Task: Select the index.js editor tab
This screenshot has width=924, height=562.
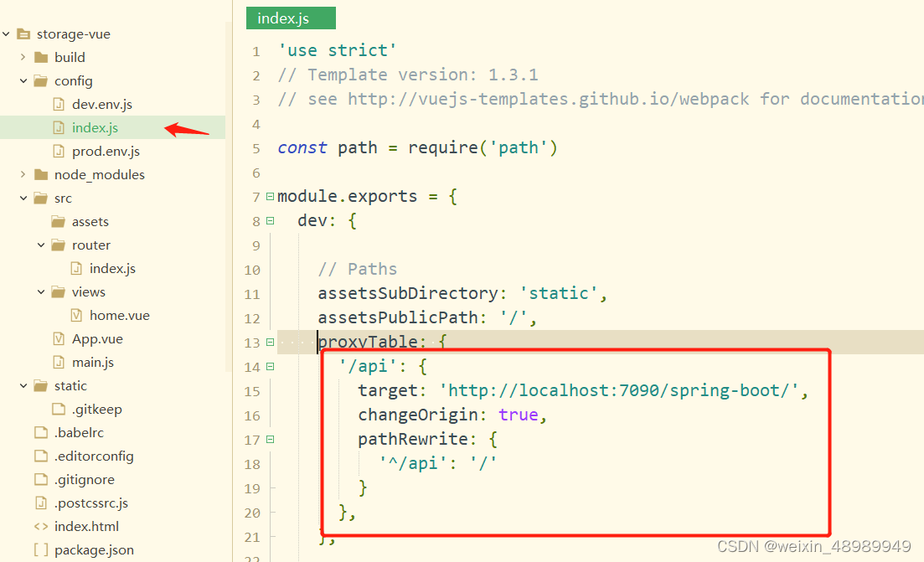Action: pos(291,18)
